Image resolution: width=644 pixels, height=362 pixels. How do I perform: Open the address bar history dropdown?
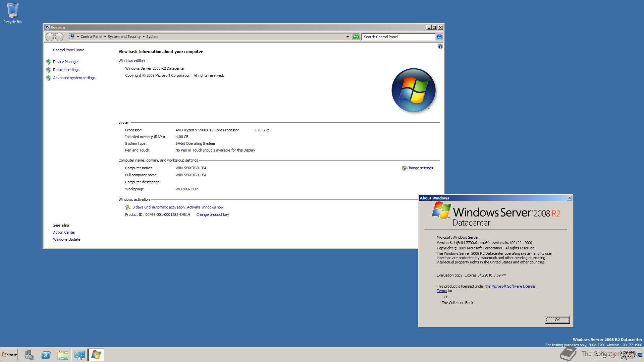pyautogui.click(x=347, y=37)
